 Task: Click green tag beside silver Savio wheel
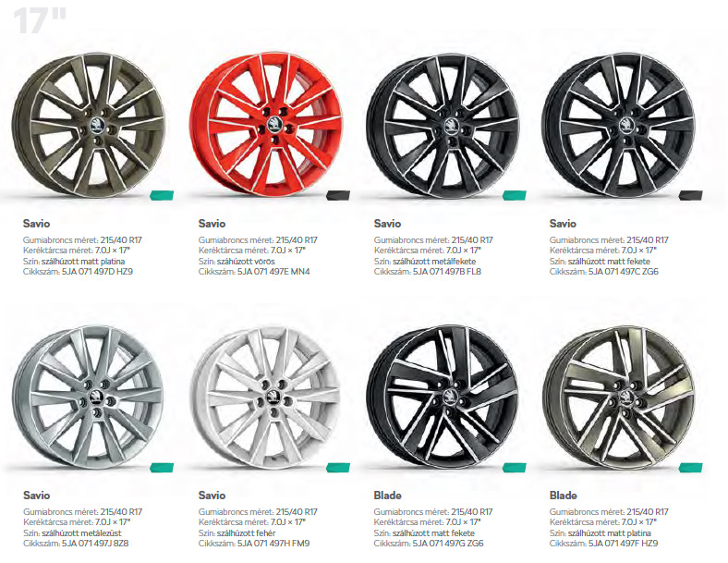point(162,468)
